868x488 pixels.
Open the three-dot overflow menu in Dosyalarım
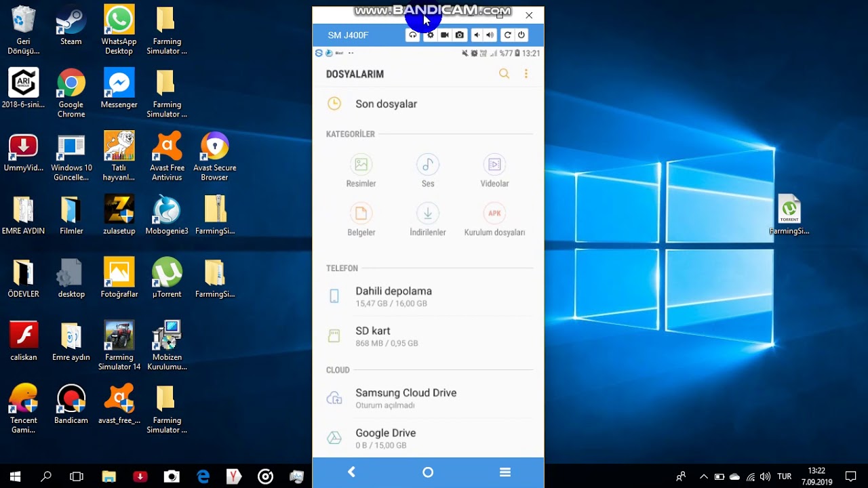526,74
